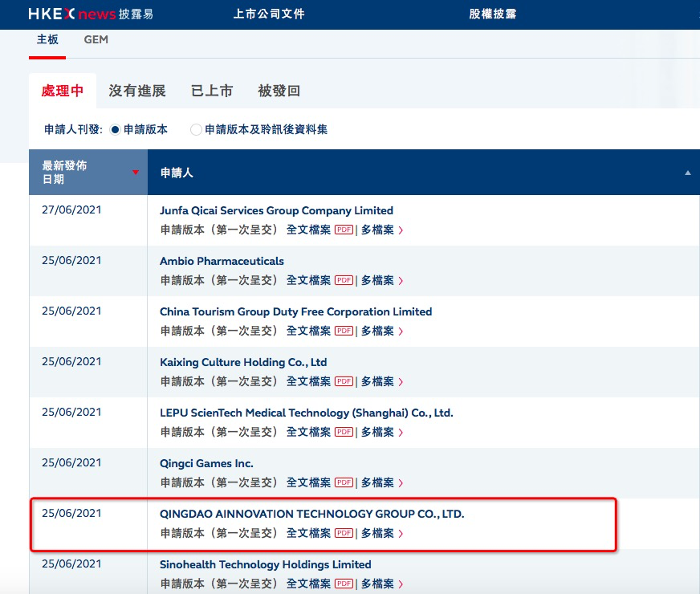Open PDF icon for LEPU ScienTech Medical
The image size is (700, 594).
344,432
